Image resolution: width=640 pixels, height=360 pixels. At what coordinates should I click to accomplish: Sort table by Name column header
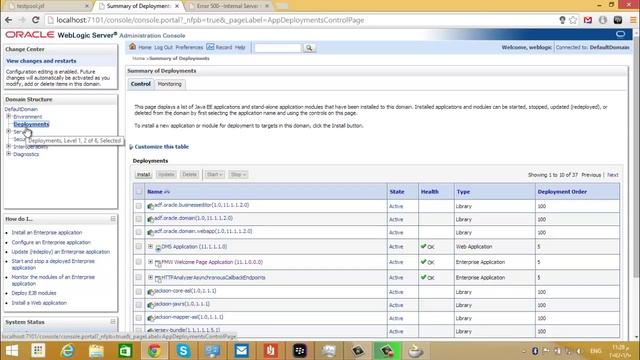(x=155, y=191)
